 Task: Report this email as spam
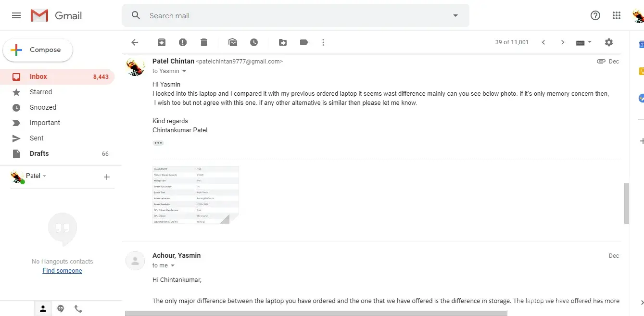(183, 42)
